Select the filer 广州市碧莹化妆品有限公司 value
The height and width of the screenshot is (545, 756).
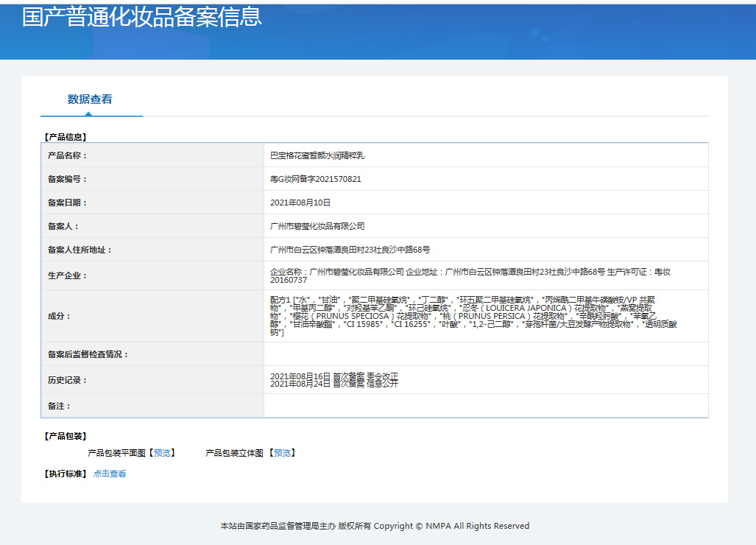tap(317, 226)
